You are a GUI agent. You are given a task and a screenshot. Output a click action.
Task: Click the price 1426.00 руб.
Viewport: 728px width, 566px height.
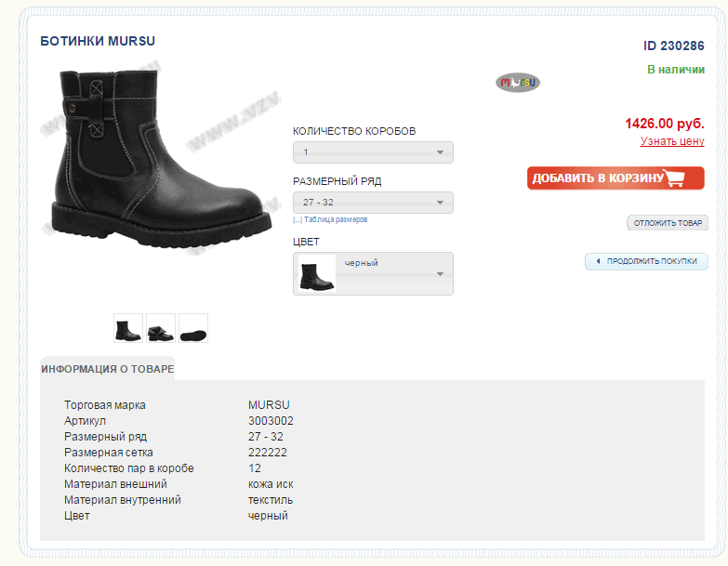pyautogui.click(x=665, y=124)
